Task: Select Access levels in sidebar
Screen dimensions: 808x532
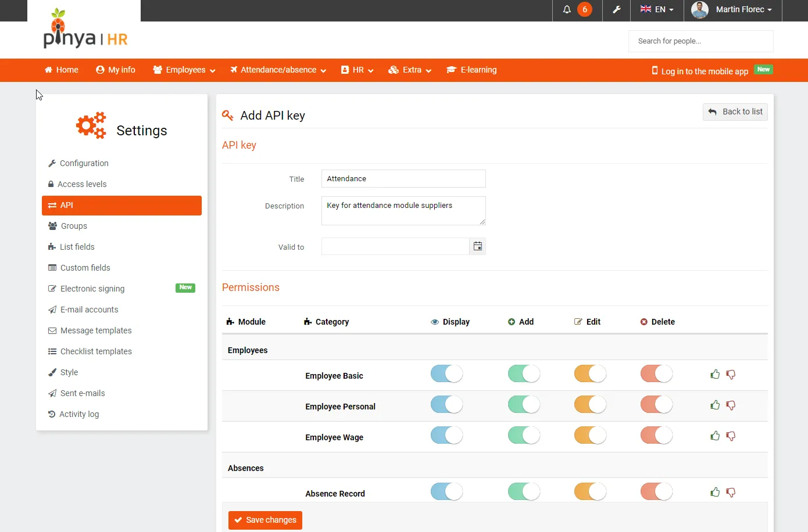Action: [x=121, y=184]
